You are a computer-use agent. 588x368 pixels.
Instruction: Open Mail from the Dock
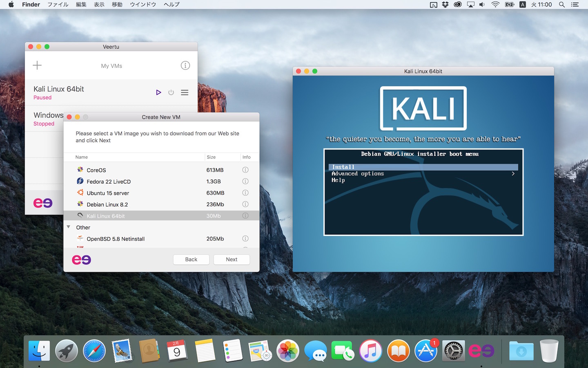click(x=122, y=351)
